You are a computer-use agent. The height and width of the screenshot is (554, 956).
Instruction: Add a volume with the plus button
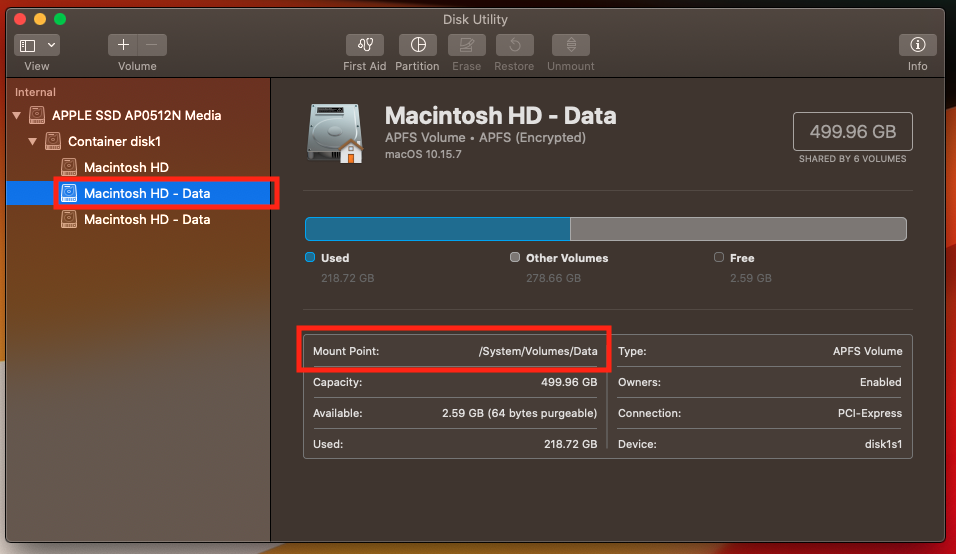pyautogui.click(x=123, y=45)
